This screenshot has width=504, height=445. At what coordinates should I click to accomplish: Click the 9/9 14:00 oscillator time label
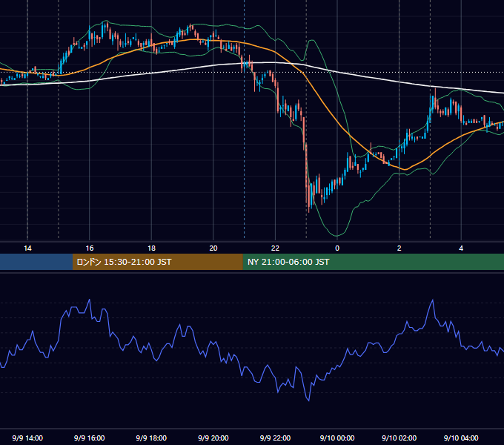(x=27, y=438)
